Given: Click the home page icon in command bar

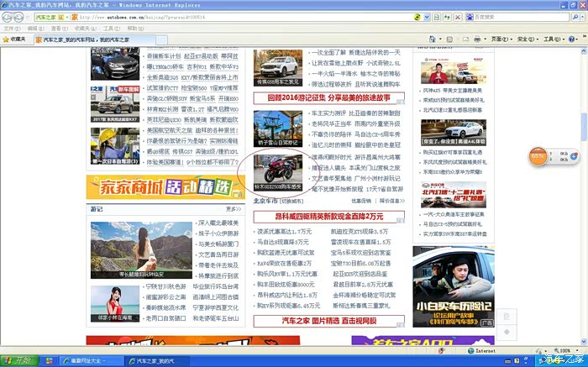Looking at the screenshot, I should coord(433,39).
